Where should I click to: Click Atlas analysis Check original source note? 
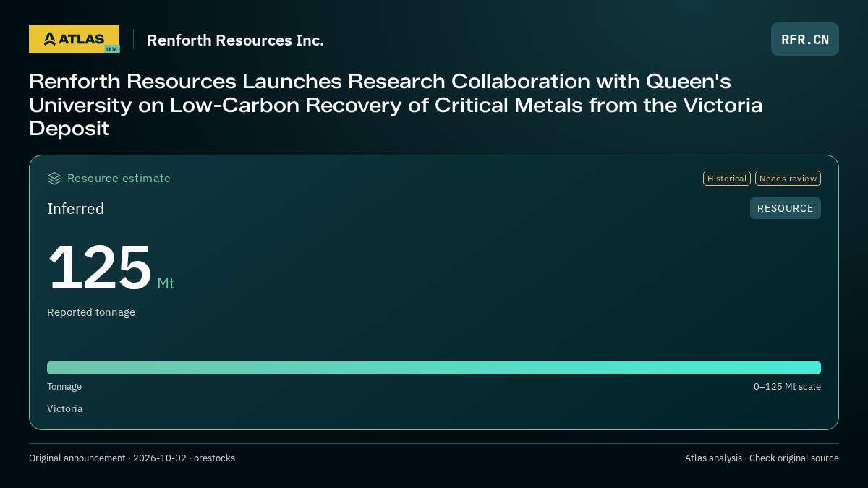click(x=762, y=458)
